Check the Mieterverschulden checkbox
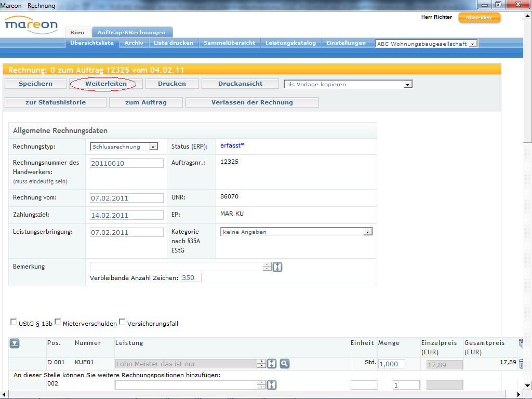Viewport: 532px width, 399px height. (x=58, y=322)
